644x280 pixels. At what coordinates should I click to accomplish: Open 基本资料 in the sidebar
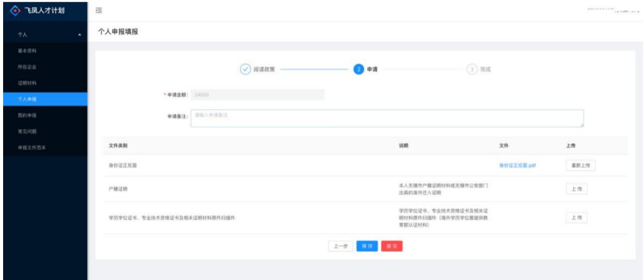26,50
